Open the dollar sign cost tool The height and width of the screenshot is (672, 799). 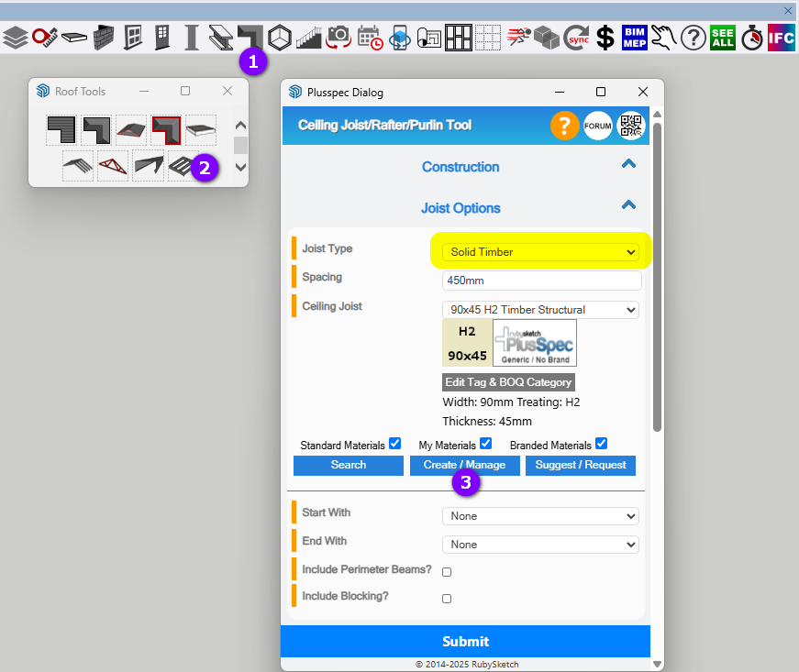tap(605, 38)
